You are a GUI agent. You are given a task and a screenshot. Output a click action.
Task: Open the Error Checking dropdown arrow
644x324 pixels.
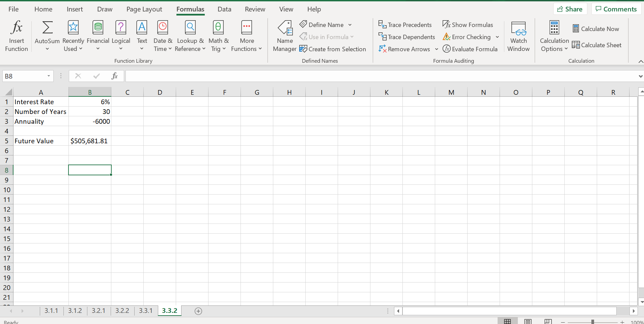pyautogui.click(x=498, y=37)
